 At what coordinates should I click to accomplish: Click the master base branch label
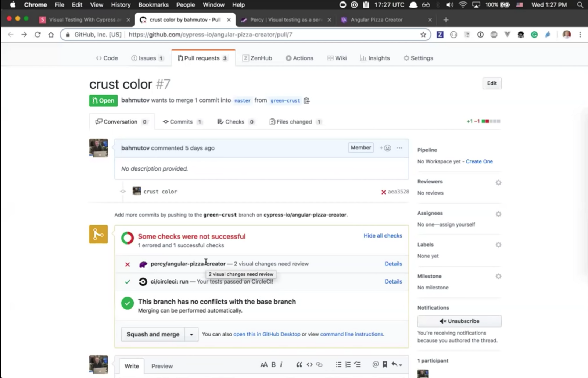[x=243, y=100]
